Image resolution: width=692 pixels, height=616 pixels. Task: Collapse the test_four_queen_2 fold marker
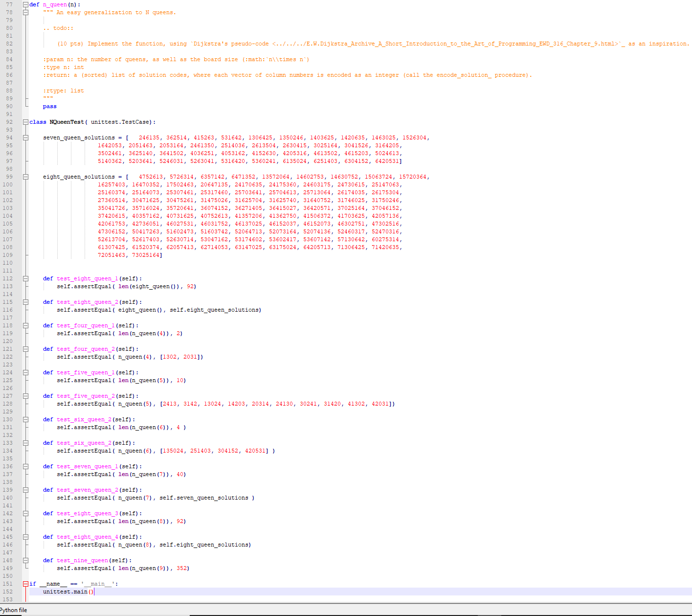pos(25,349)
